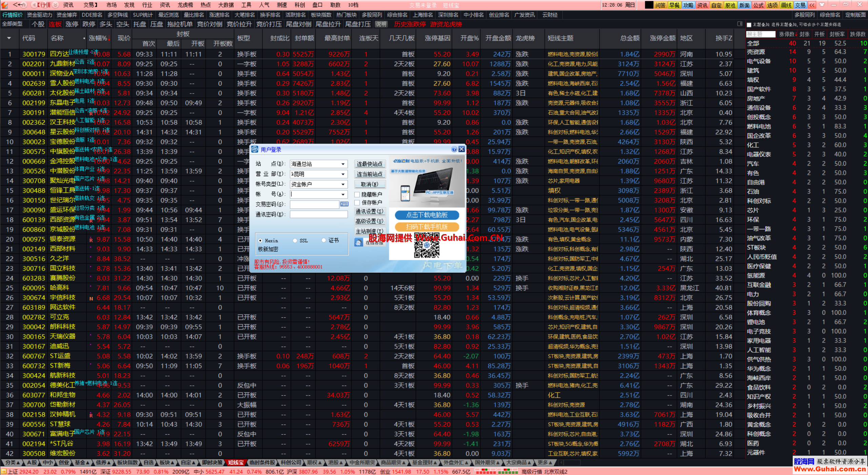Click the 搜主题 search box
The image size is (868, 475).
[x=761, y=34]
